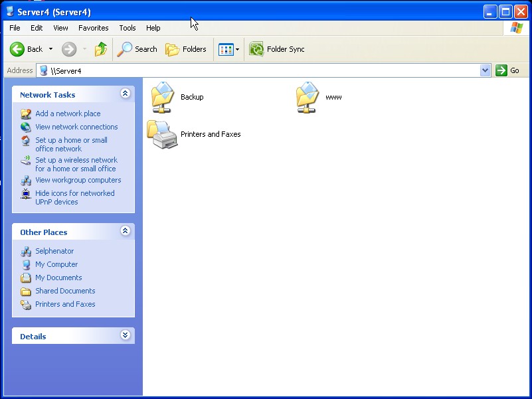Collapse the Other Places panel
The height and width of the screenshot is (399, 532).
[125, 232]
